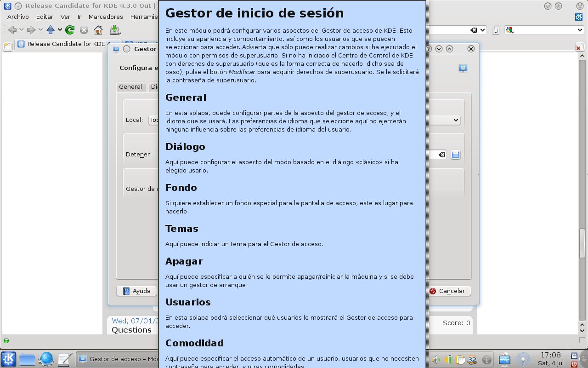Click the clear icon in the Detener field

[x=442, y=155]
